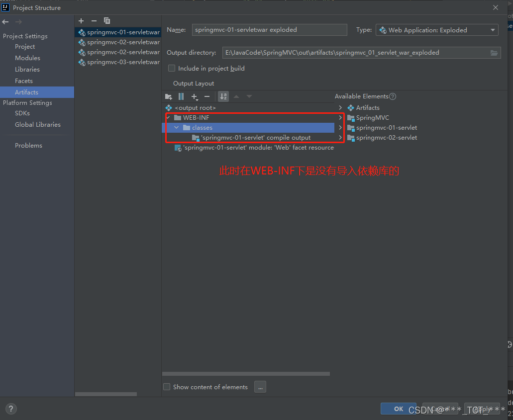Open Available Elements help icon
This screenshot has width=513, height=420.
[x=393, y=96]
